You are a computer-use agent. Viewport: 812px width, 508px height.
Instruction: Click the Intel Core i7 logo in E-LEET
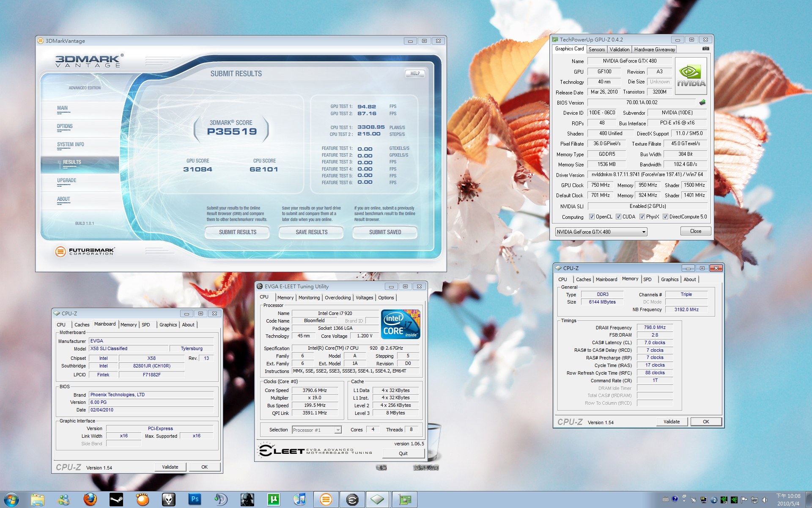coord(401,324)
